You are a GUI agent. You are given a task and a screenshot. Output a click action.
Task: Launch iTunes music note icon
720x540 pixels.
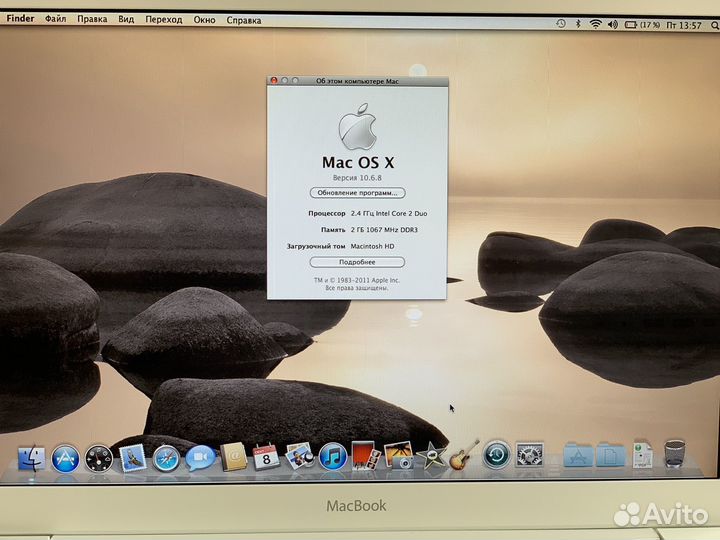coord(332,456)
